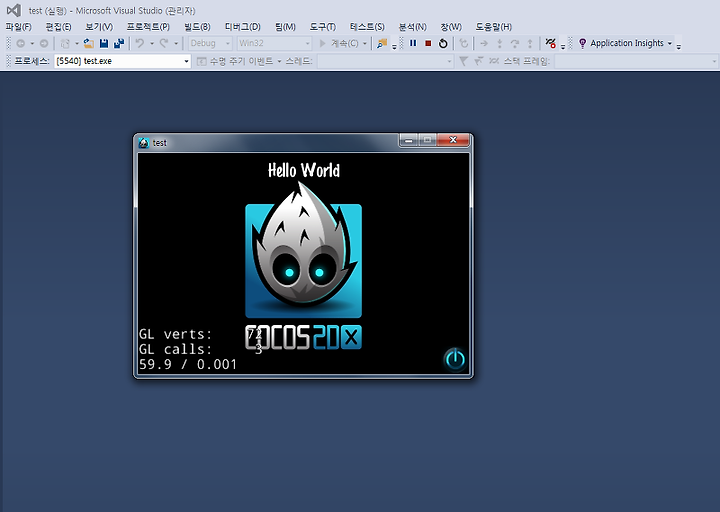Open the Team (팀) menu

pos(285,27)
